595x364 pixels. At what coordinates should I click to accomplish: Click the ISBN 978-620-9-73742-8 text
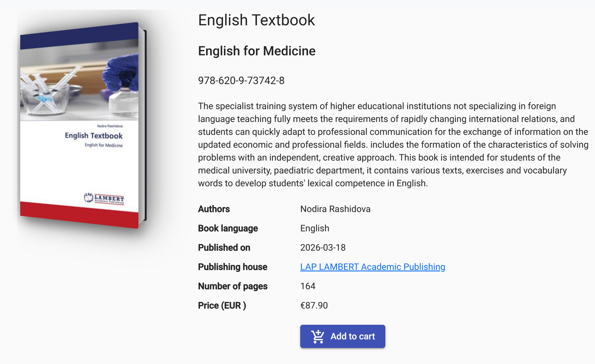tap(241, 81)
